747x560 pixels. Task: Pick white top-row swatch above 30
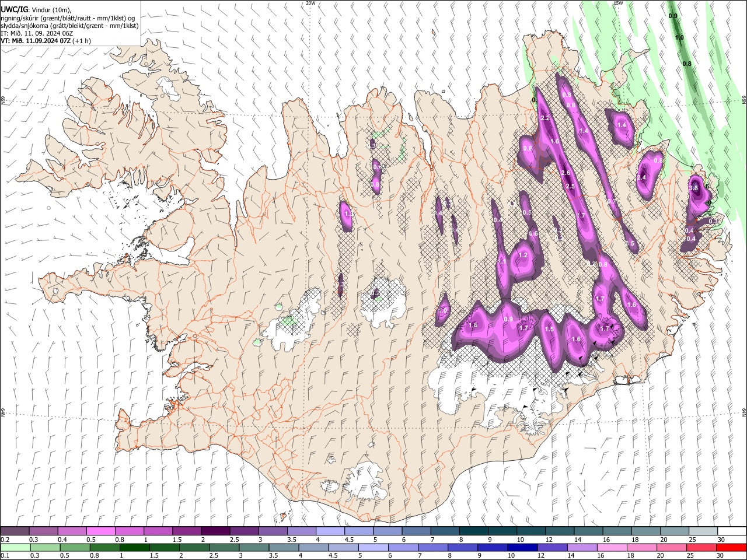(x=732, y=531)
